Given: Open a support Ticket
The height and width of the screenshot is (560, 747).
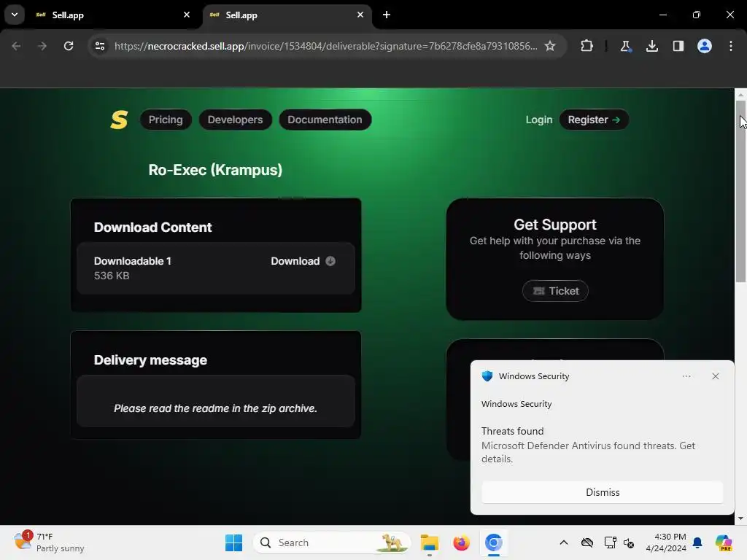Looking at the screenshot, I should tap(555, 291).
